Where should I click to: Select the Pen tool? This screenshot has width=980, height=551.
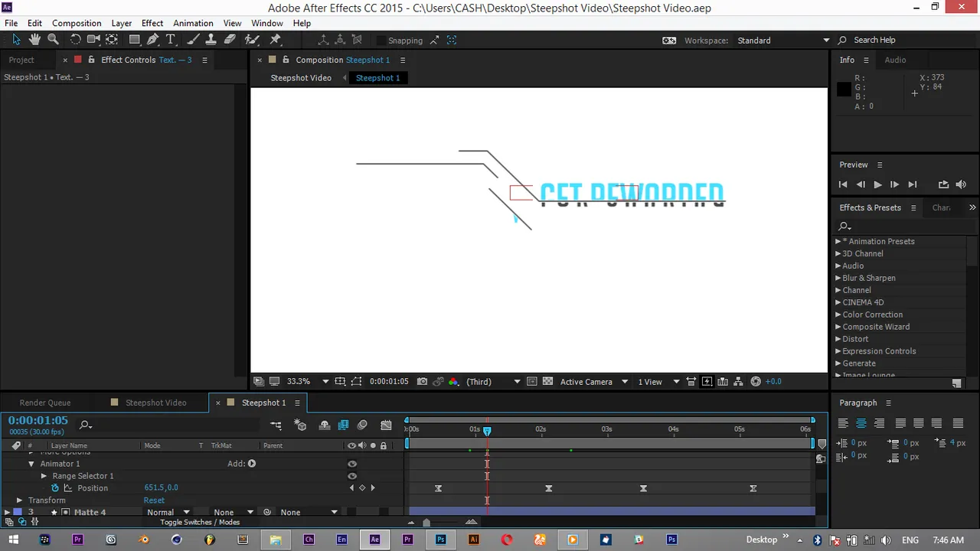(x=153, y=40)
